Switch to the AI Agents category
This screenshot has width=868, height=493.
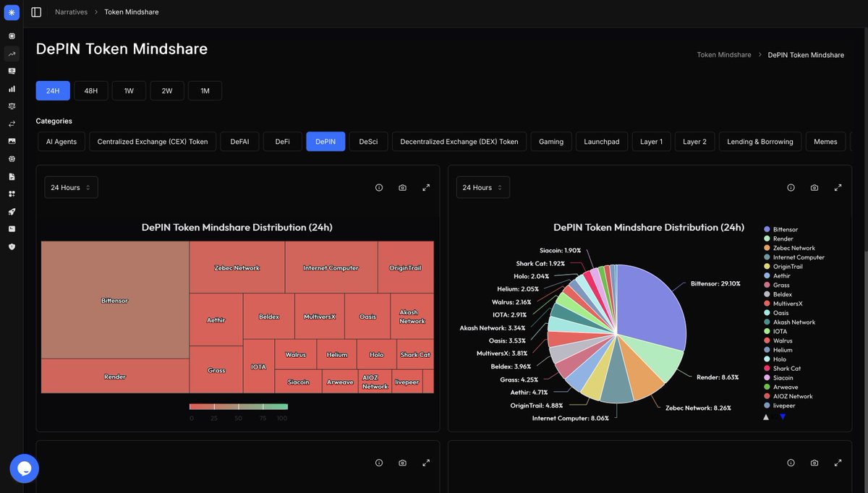click(61, 142)
